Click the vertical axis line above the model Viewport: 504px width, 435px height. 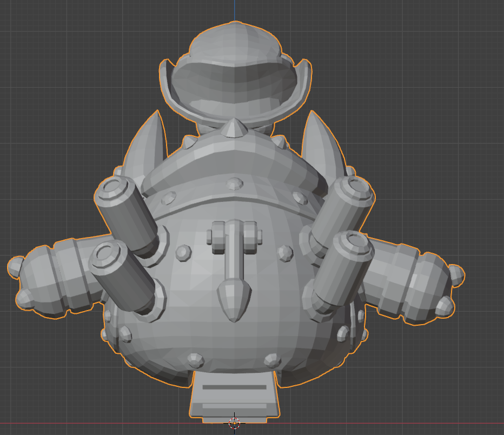pyautogui.click(x=235, y=10)
